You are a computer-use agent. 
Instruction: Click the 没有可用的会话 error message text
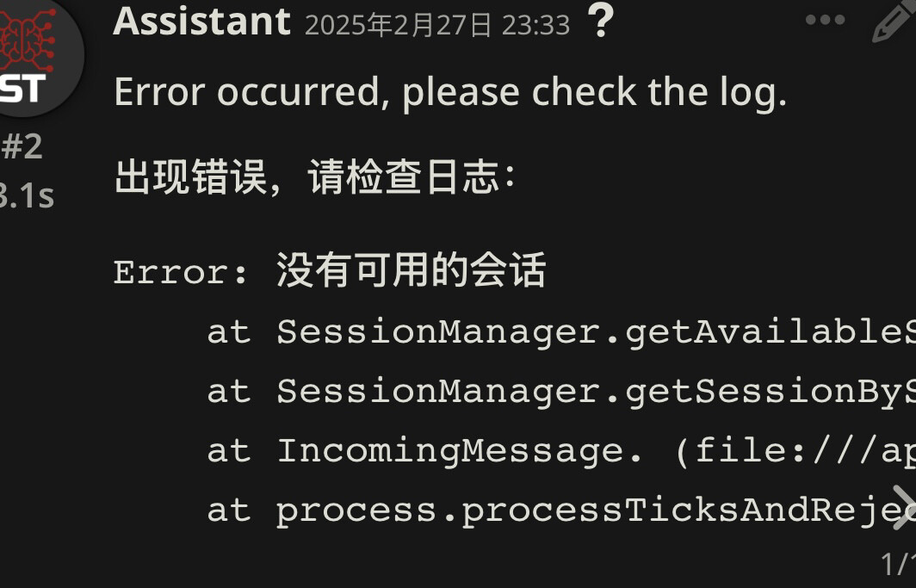coord(411,271)
